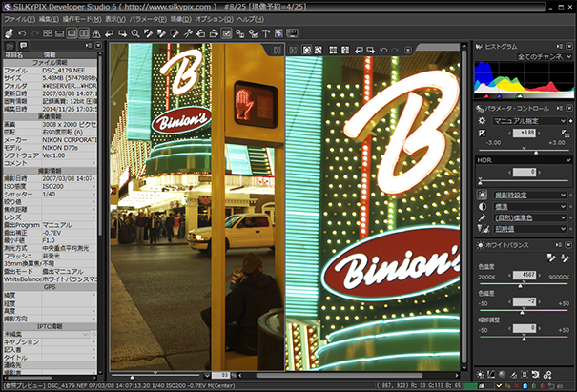This screenshot has height=392, width=577.
Task: Open highlight controller sphere icon
Action: [x=502, y=374]
